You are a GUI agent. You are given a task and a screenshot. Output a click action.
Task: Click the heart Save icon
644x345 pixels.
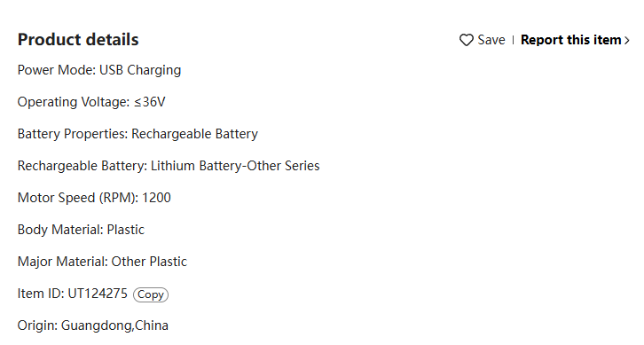point(467,40)
